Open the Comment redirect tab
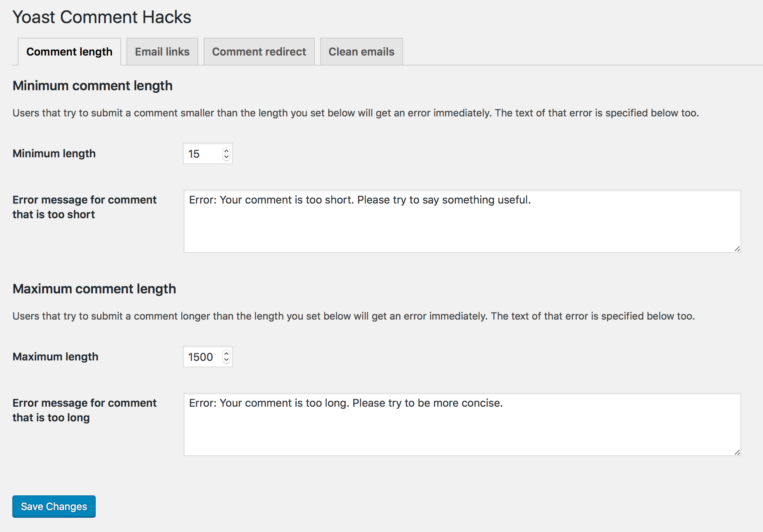This screenshot has height=532, width=763. tap(259, 52)
